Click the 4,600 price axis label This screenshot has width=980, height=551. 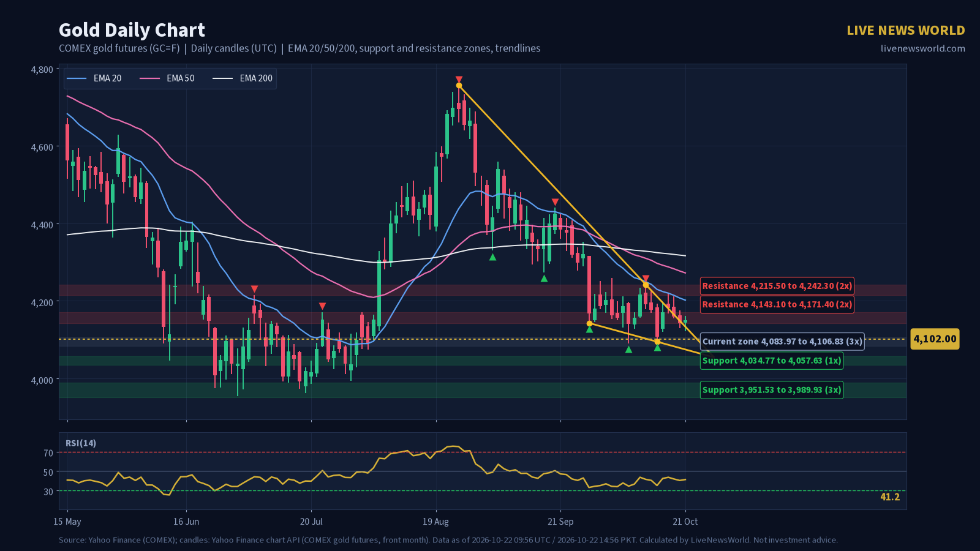click(x=42, y=148)
